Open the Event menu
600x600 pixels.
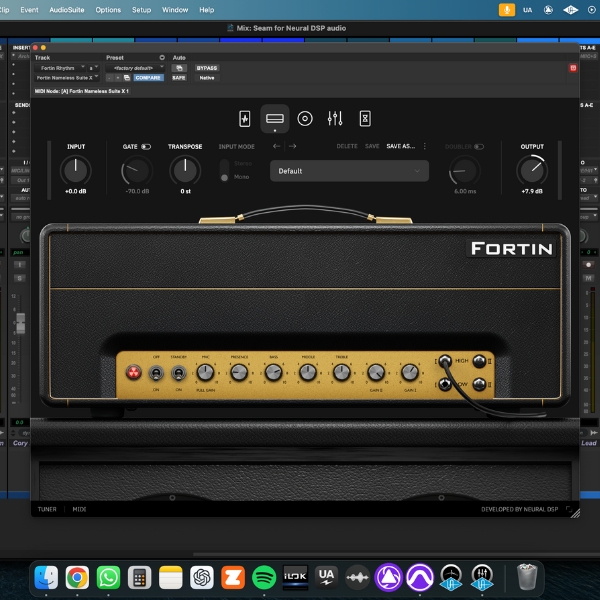pyautogui.click(x=29, y=10)
